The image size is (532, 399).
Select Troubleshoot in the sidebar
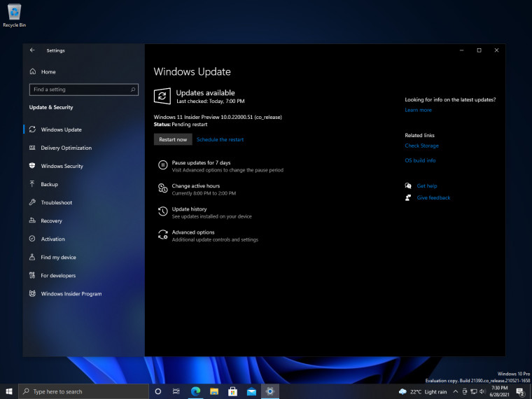pos(56,202)
